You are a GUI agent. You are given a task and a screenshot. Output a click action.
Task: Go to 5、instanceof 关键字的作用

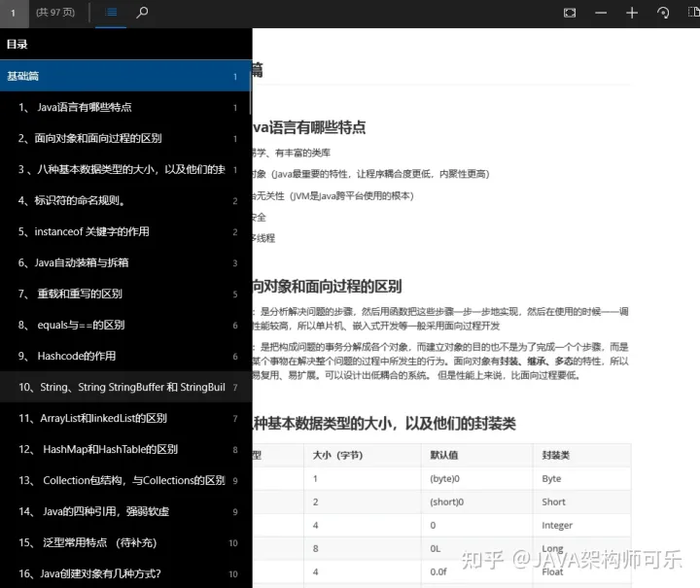125,231
